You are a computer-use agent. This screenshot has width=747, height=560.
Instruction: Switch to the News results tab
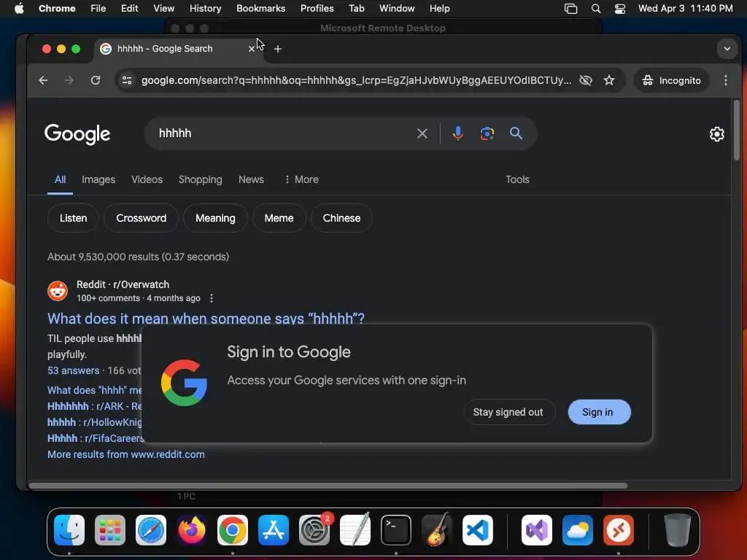pyautogui.click(x=251, y=179)
